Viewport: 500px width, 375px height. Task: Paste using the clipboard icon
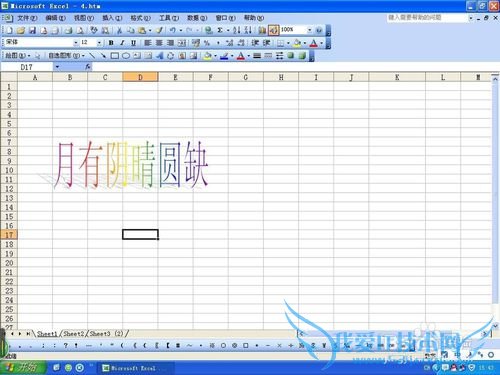click(142, 31)
